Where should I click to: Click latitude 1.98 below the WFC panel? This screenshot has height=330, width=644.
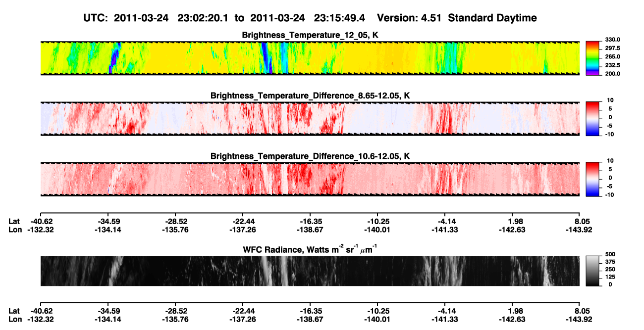coord(514,311)
